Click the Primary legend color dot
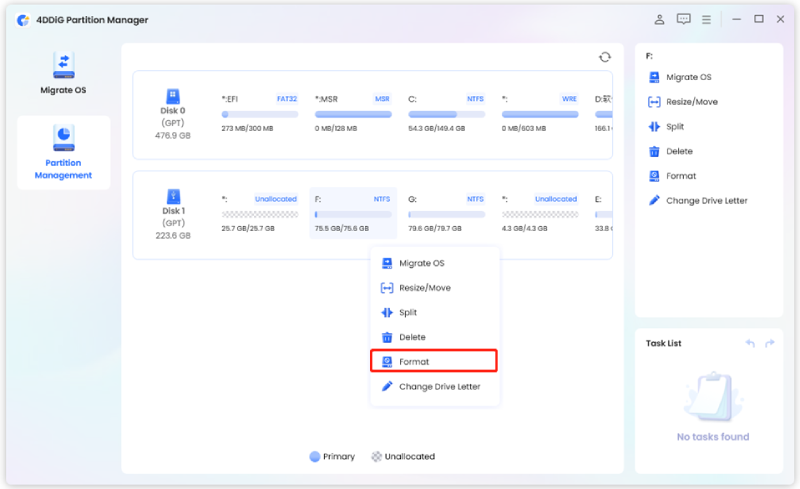 click(315, 456)
